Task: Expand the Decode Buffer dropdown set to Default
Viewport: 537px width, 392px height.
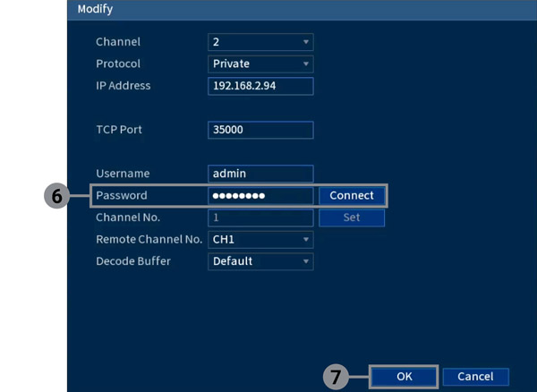Action: pyautogui.click(x=260, y=261)
